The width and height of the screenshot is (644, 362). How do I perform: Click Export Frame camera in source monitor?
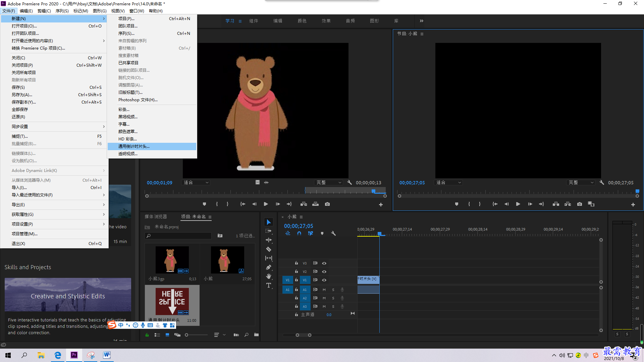[x=327, y=204]
